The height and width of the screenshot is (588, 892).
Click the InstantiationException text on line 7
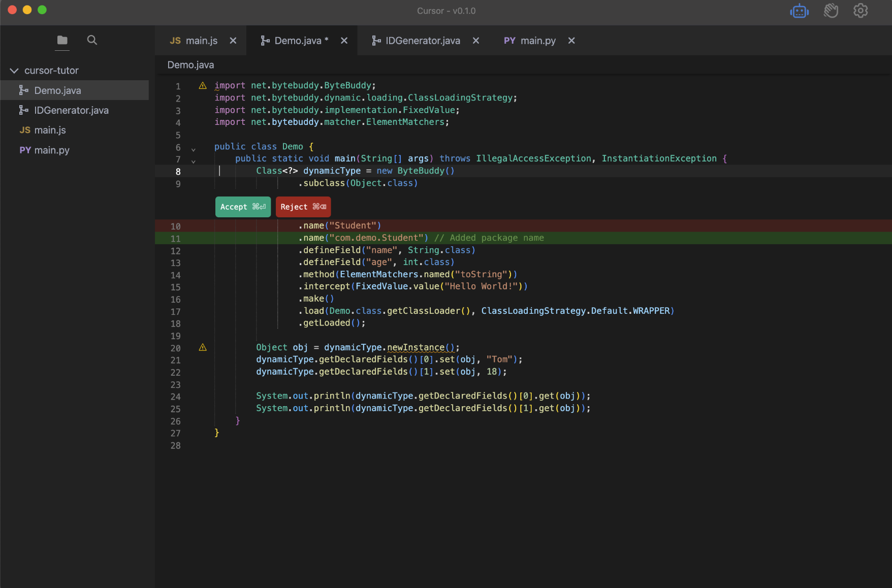pyautogui.click(x=659, y=158)
